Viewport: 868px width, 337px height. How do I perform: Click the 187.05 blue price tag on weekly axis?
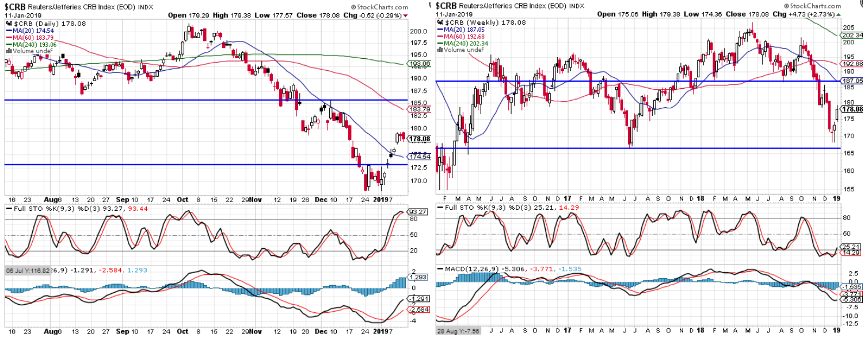pos(852,81)
